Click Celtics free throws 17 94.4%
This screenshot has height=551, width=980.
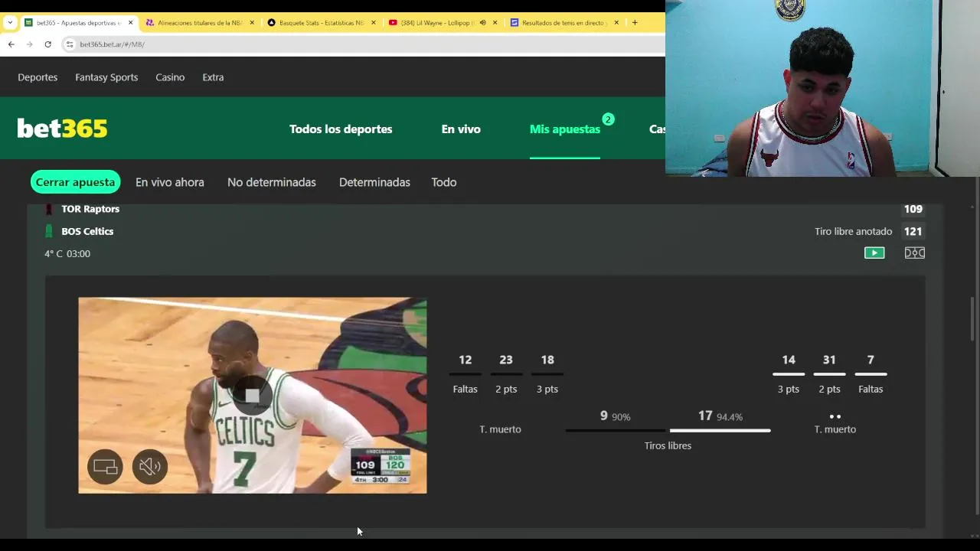(x=720, y=416)
